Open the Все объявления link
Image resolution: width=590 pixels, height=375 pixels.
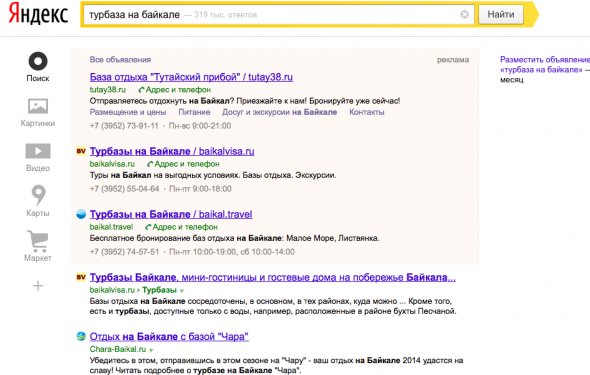[120, 59]
